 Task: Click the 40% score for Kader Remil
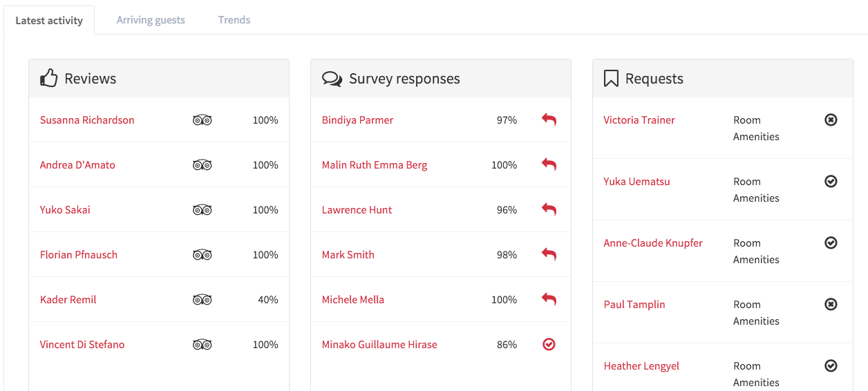(268, 300)
